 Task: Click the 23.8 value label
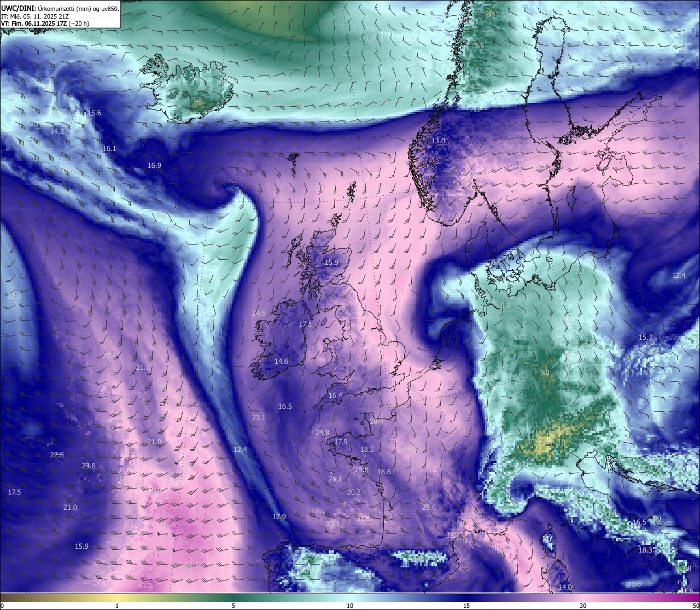(89, 466)
